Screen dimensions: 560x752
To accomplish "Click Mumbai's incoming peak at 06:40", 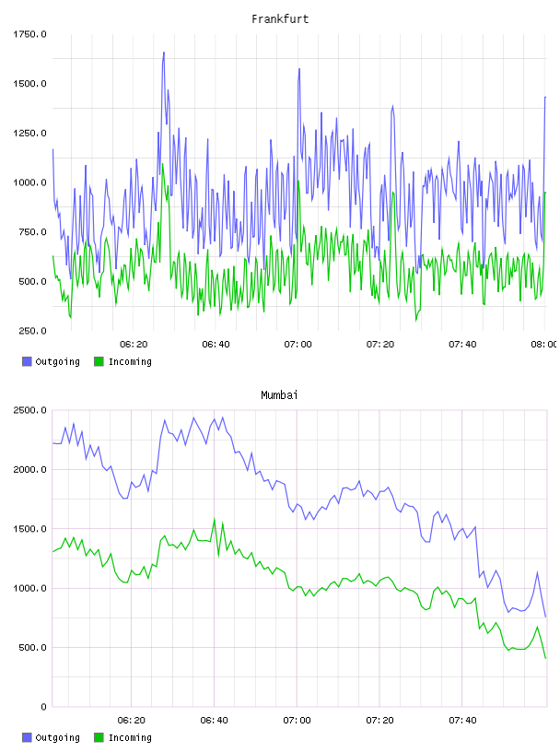I will click(x=215, y=520).
